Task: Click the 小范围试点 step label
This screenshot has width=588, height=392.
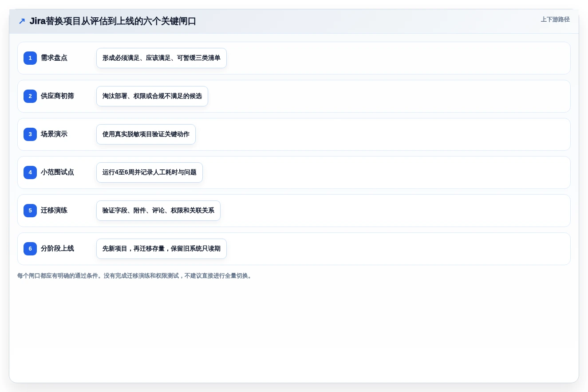Action: pyautogui.click(x=57, y=172)
